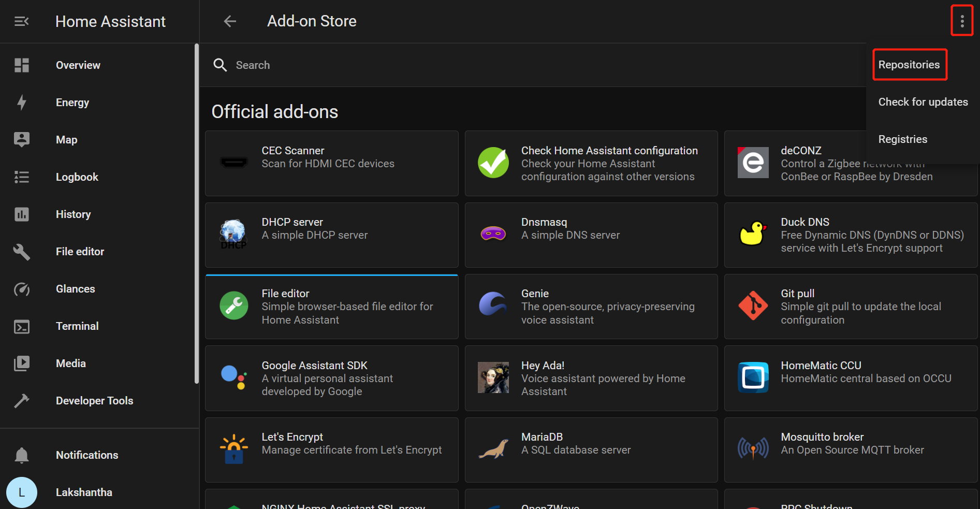This screenshot has height=509, width=980.
Task: Click the Git pull red diamond icon
Action: click(x=753, y=306)
